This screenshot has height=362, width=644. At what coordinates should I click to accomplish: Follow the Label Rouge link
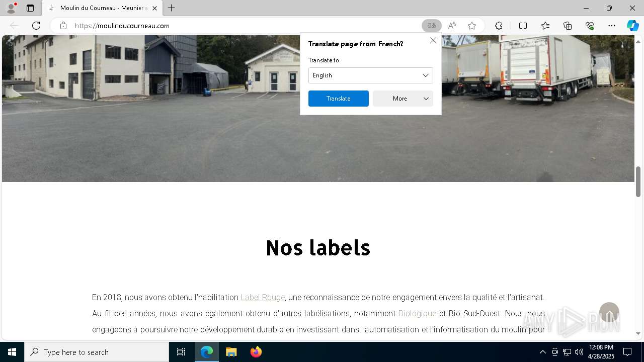(x=263, y=297)
